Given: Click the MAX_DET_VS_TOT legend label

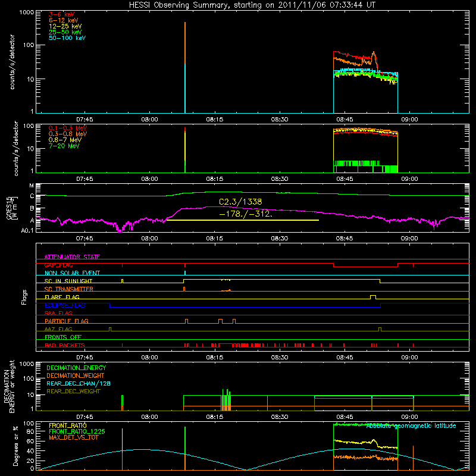Looking at the screenshot, I should click(73, 437).
